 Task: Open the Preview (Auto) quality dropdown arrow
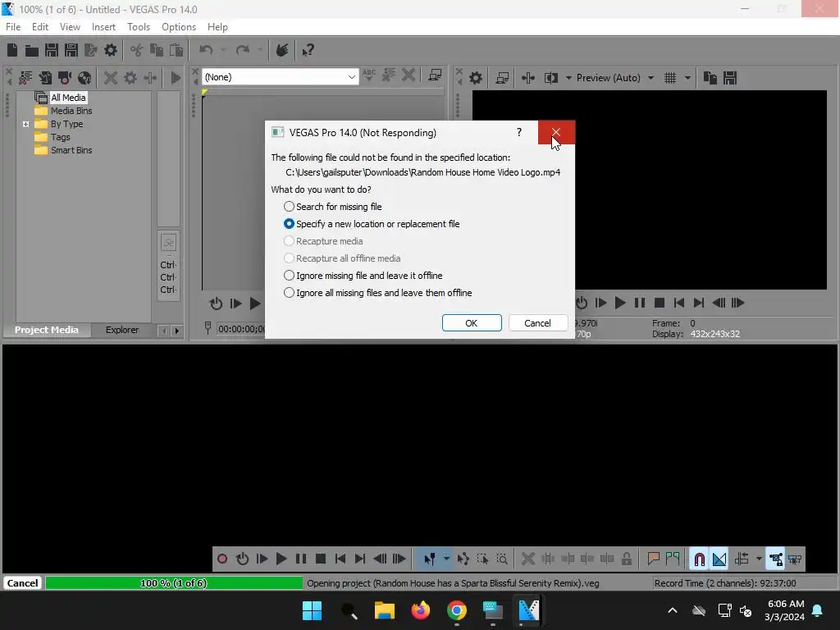click(x=651, y=78)
